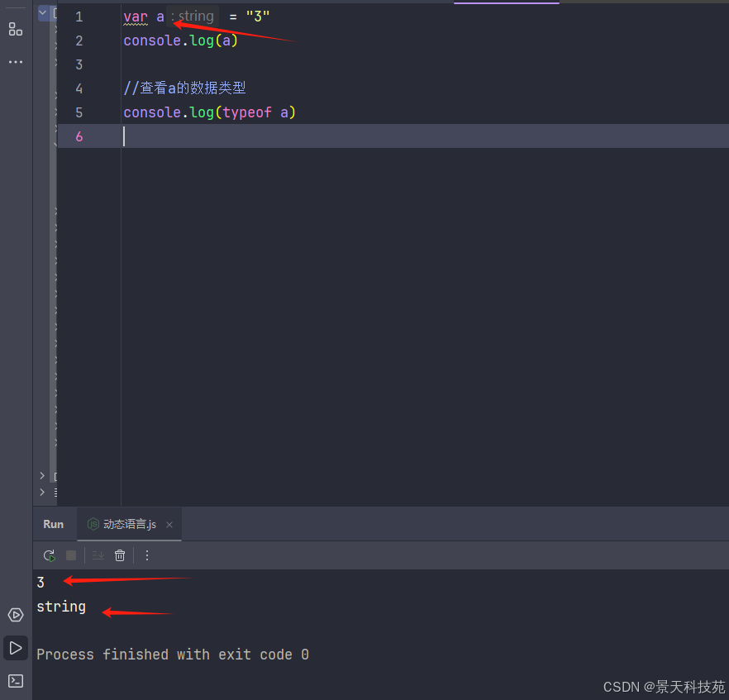Switch to the 动态语言.js run tab

129,524
